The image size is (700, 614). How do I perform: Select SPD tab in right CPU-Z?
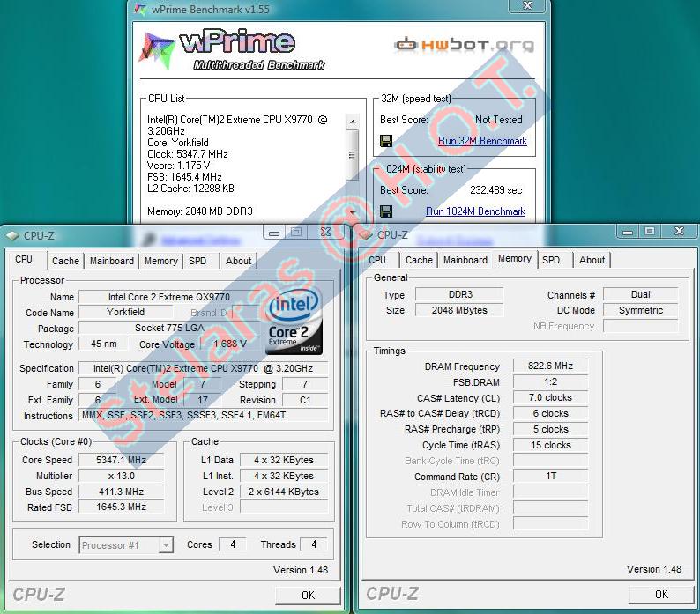(551, 260)
